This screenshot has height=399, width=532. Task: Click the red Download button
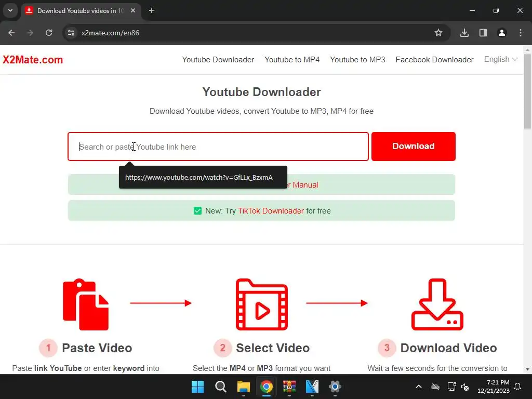413,146
